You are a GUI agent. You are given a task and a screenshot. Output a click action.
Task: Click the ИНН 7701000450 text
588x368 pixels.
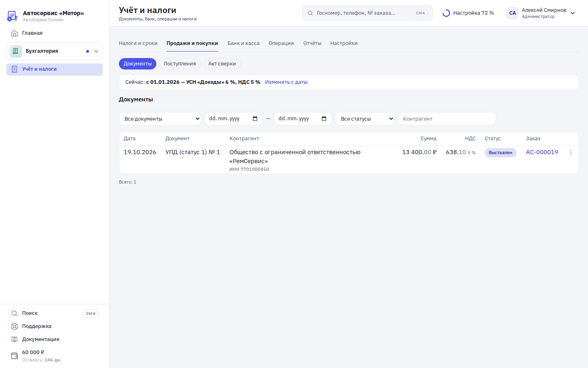(x=249, y=169)
